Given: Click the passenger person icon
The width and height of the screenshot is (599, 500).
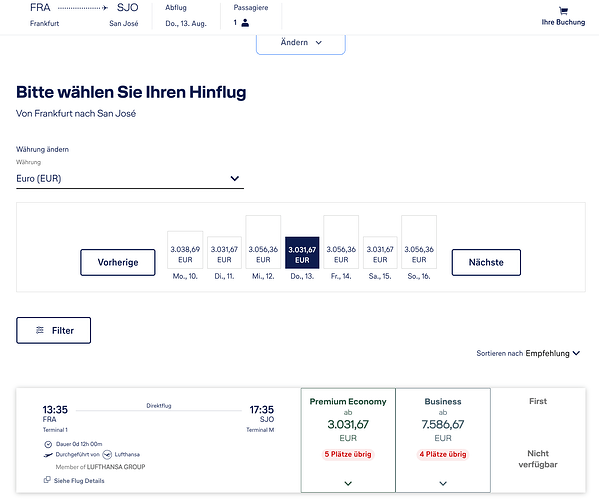Looking at the screenshot, I should pyautogui.click(x=245, y=23).
